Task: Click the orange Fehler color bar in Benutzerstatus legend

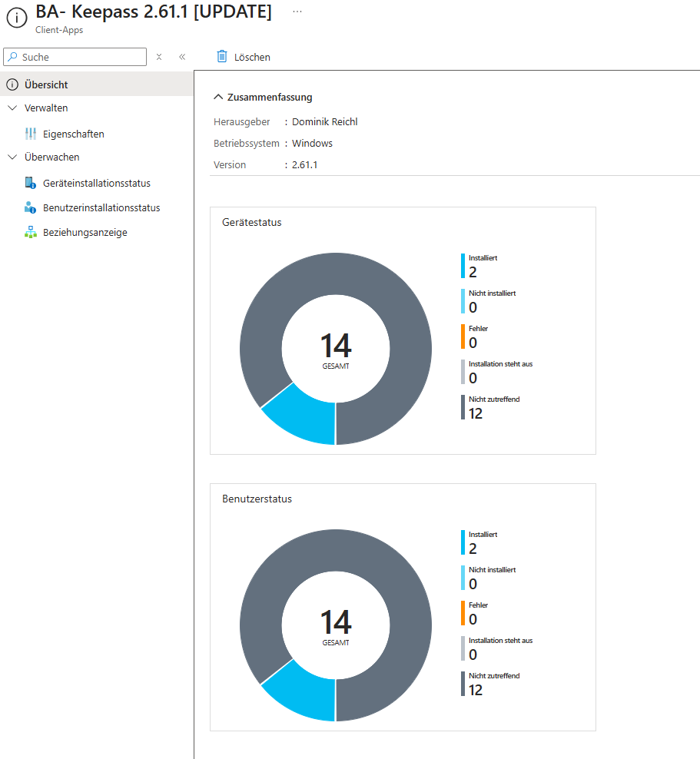Action: (463, 613)
